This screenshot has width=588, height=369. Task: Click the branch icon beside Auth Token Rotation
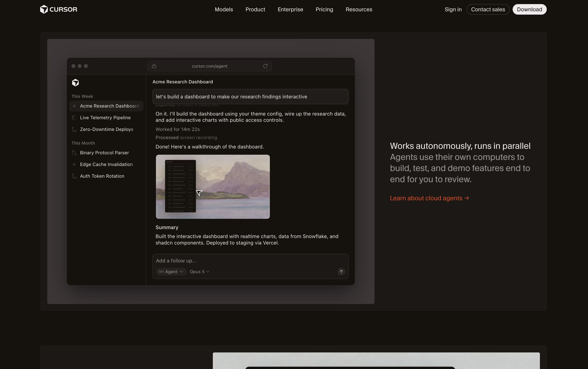click(74, 176)
